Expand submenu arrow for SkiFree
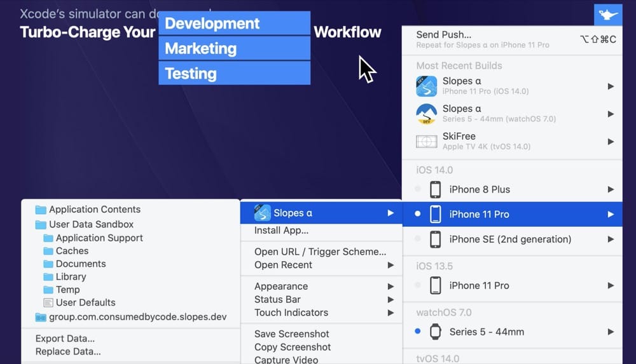This screenshot has width=636, height=364. (611, 142)
